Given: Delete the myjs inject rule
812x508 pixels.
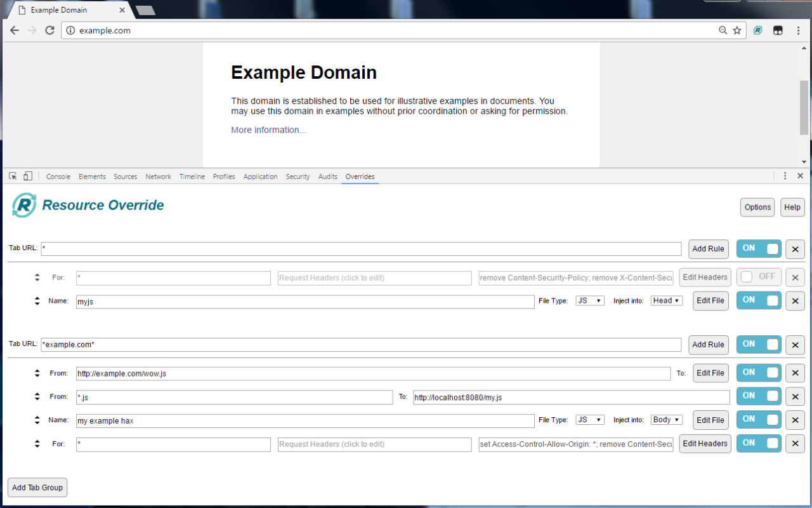Looking at the screenshot, I should 795,301.
